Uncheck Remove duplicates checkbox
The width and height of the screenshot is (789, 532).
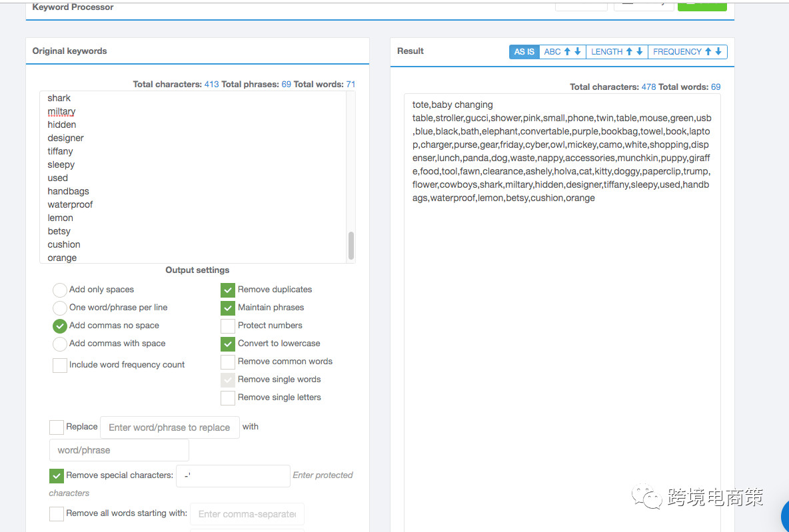pyautogui.click(x=228, y=290)
